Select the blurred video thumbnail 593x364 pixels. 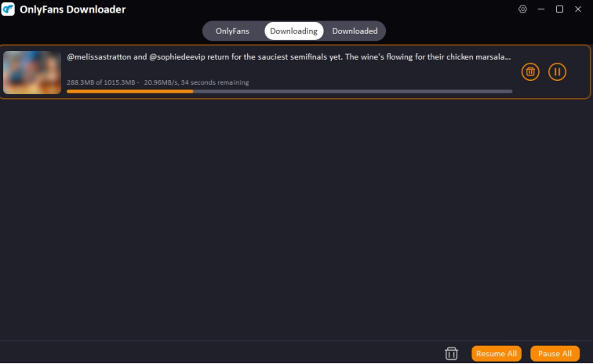[x=32, y=72]
